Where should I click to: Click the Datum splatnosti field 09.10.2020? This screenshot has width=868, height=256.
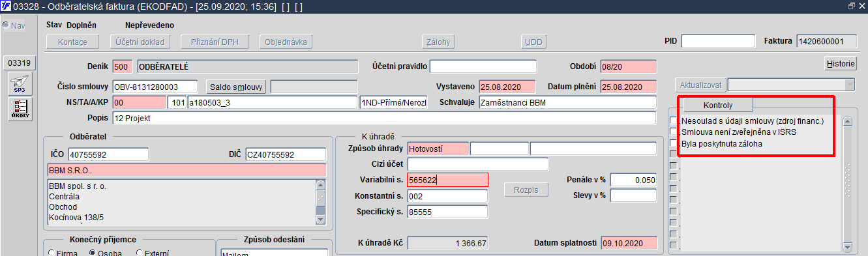tap(628, 243)
